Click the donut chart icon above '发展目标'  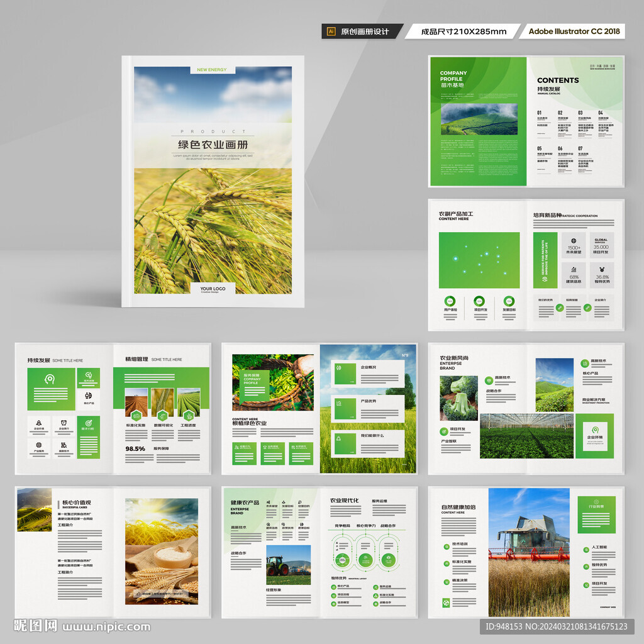click(509, 301)
